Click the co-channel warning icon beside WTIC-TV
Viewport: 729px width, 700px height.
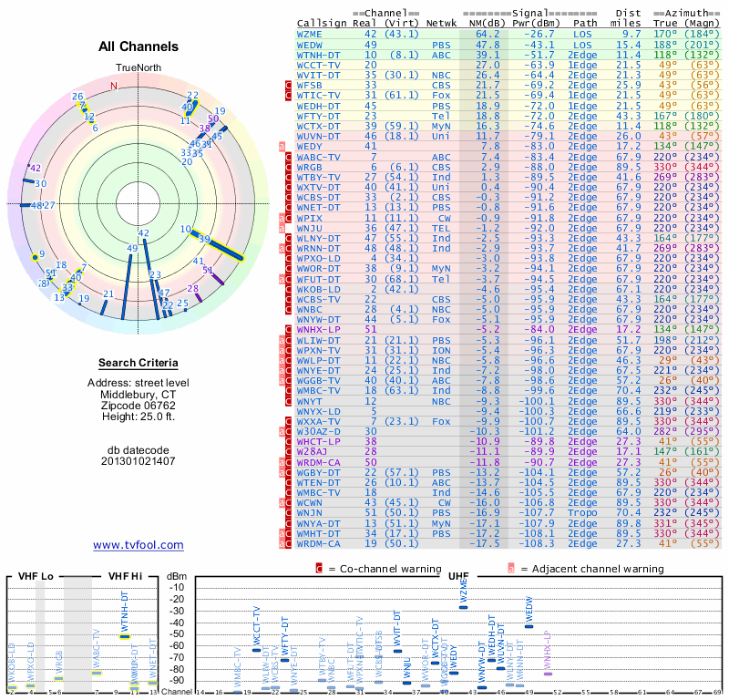[288, 96]
